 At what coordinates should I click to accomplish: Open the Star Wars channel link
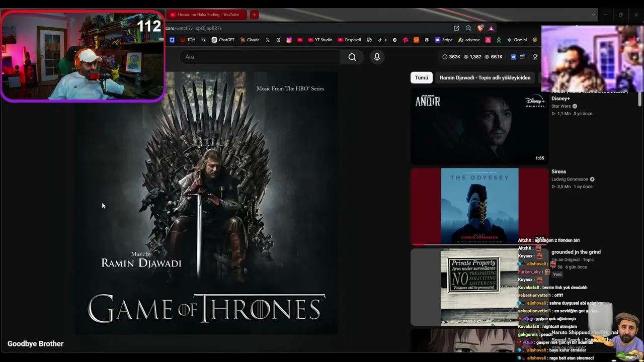click(561, 106)
